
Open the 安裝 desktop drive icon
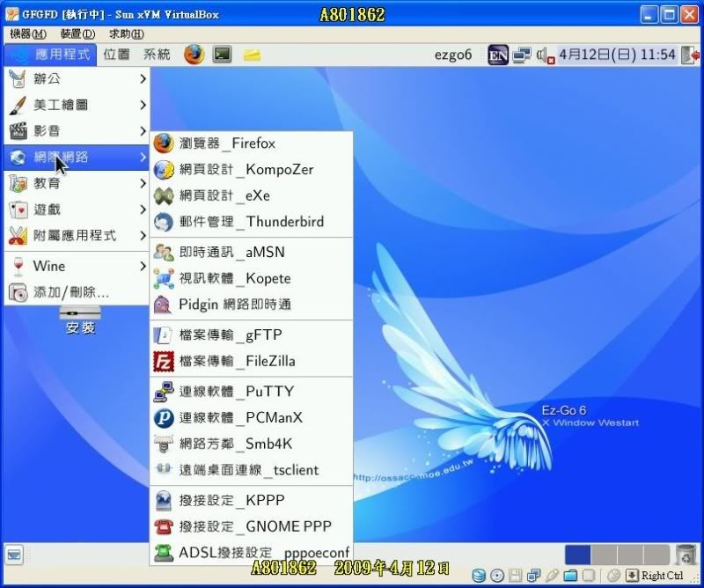tap(80, 320)
